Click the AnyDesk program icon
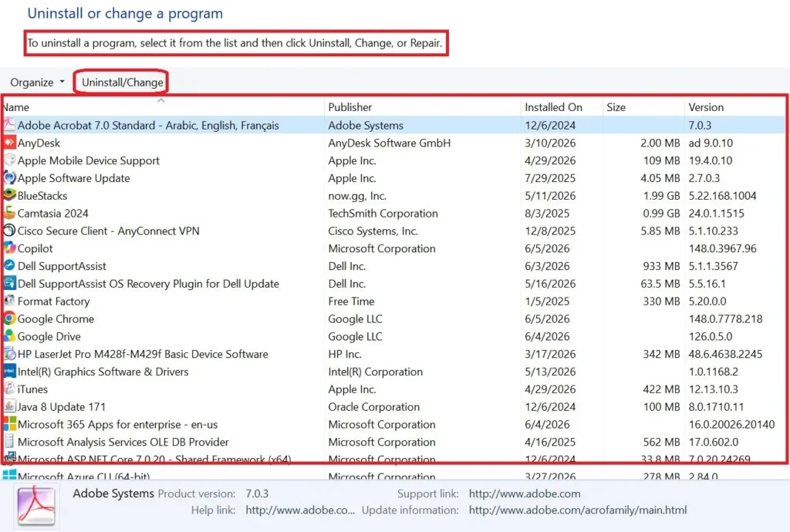Image resolution: width=790 pixels, height=532 pixels. point(9,143)
